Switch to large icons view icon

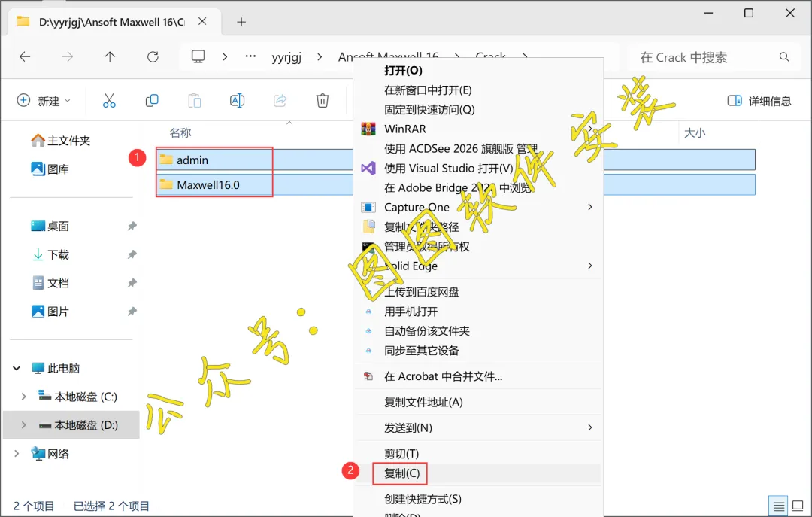point(798,506)
